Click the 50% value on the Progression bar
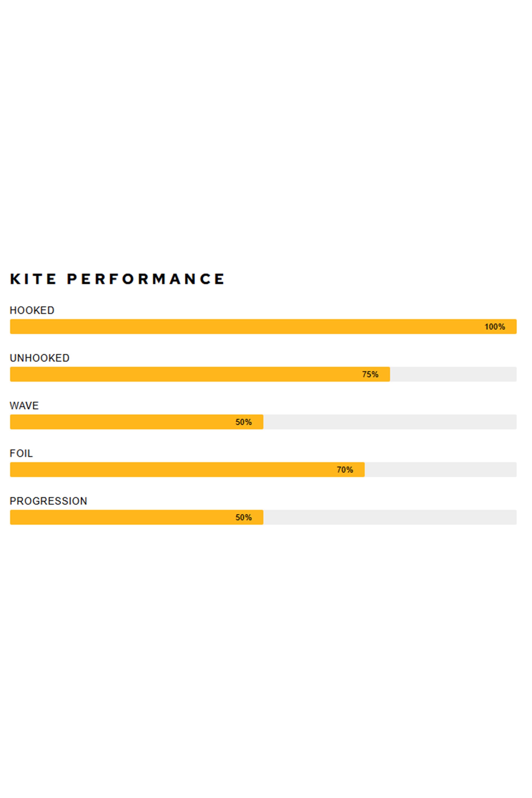532x798 pixels. (x=243, y=517)
